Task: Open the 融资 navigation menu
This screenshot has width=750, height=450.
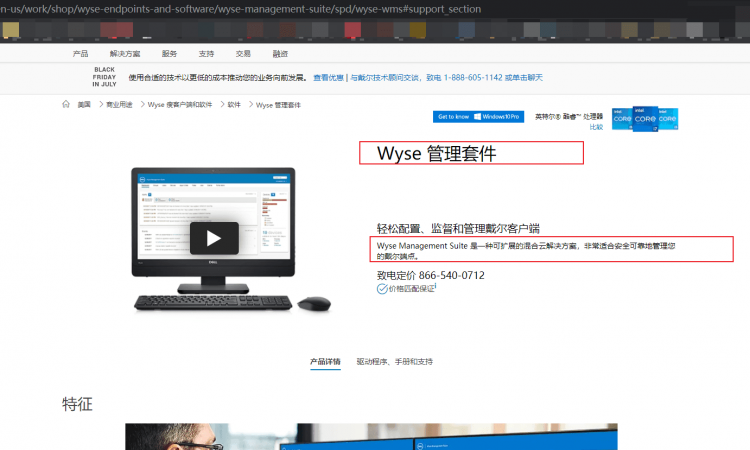Action: point(280,54)
